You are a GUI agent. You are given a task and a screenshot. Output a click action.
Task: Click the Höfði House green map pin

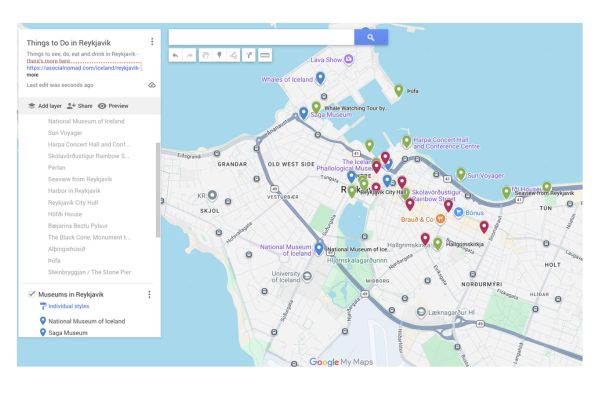point(506,192)
